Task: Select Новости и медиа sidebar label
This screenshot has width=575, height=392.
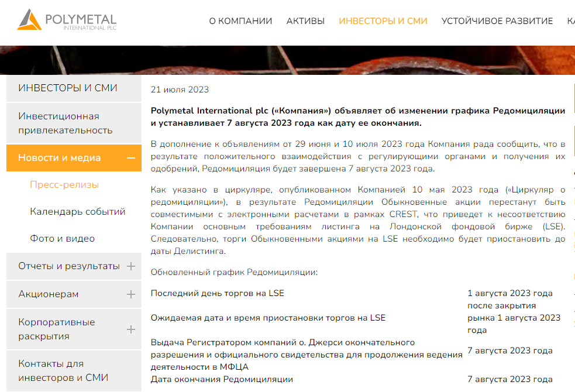Action: pos(60,158)
